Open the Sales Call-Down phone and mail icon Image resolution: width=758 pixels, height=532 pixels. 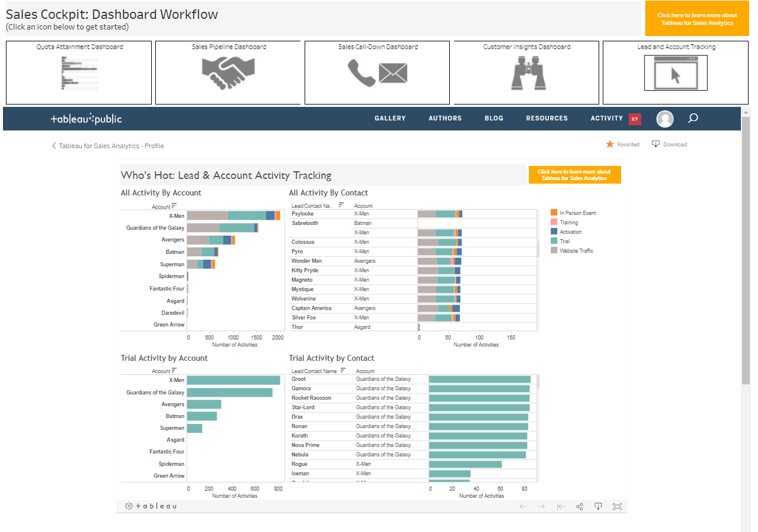[377, 73]
